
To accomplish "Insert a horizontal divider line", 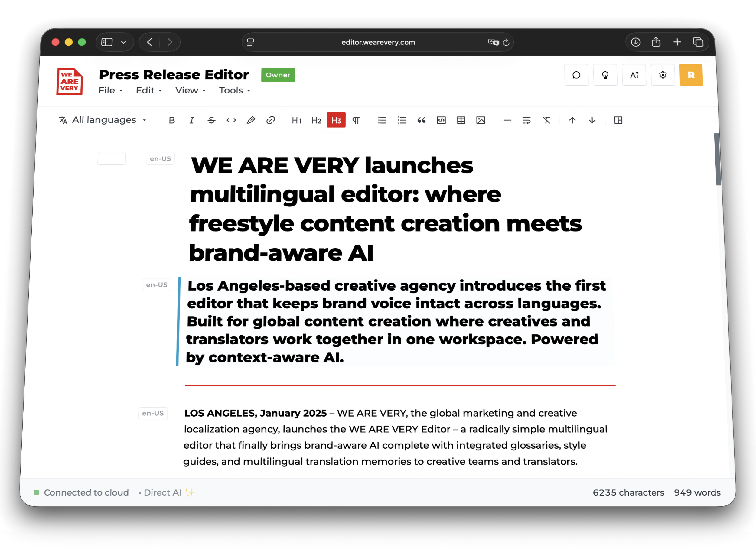I will point(507,120).
